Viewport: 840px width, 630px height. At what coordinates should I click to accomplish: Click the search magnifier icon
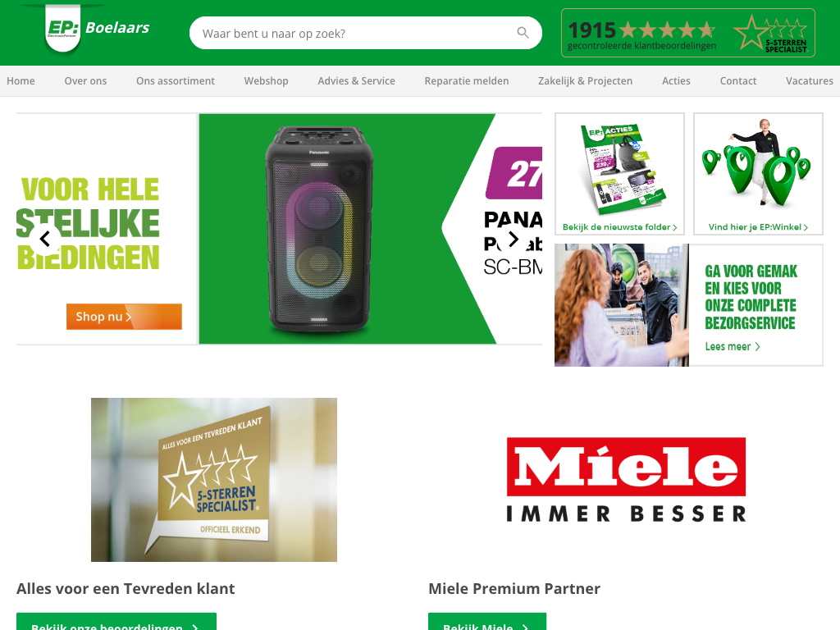click(523, 33)
